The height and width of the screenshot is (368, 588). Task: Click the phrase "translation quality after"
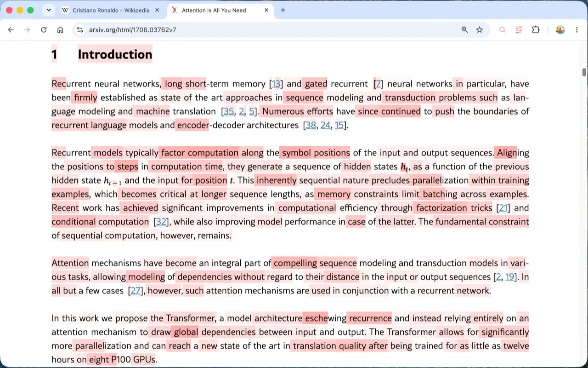(x=340, y=346)
